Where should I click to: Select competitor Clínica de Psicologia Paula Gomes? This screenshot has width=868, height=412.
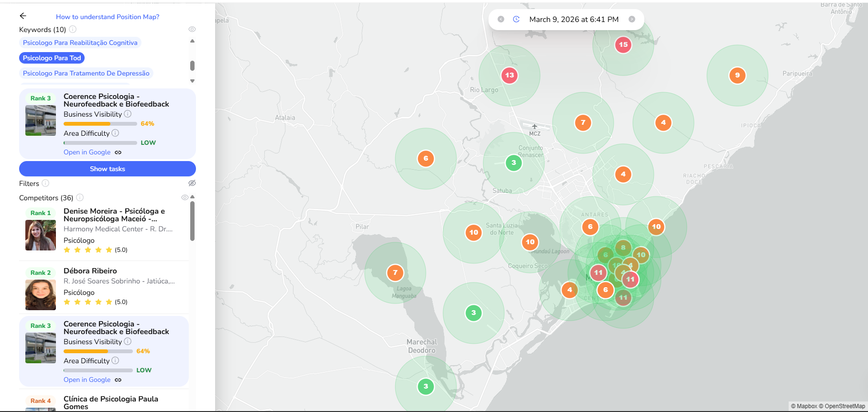(111, 402)
